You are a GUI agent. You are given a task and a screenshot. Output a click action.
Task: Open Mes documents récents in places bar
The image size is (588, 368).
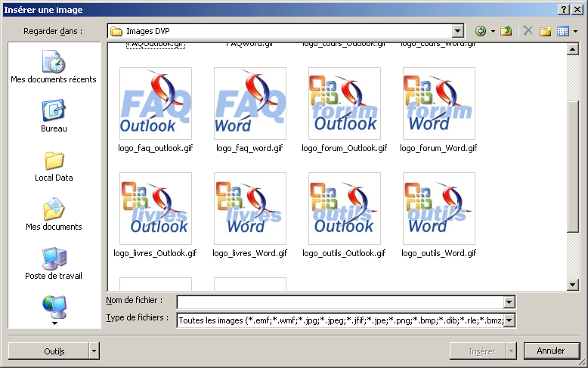pos(54,66)
